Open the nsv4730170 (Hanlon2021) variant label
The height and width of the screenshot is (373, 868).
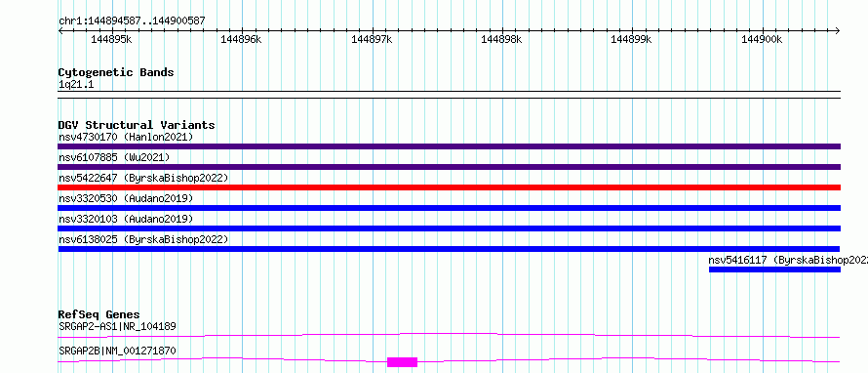(x=126, y=137)
